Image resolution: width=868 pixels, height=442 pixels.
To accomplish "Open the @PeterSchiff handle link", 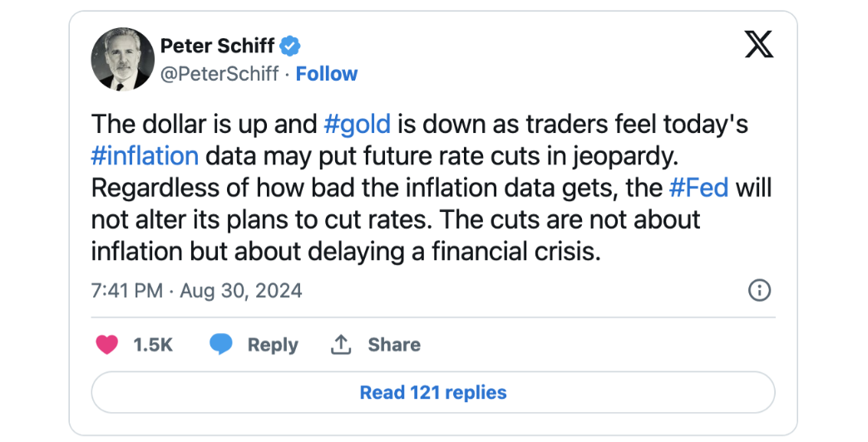I will tap(219, 74).
